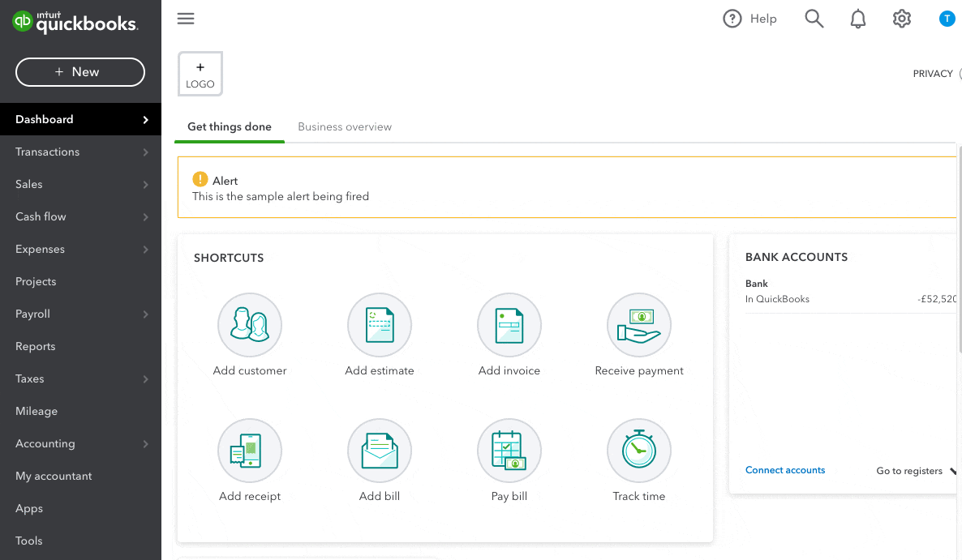Viewport: 962px width, 560px height.
Task: Open Taxes in the sidebar
Action: coord(29,379)
